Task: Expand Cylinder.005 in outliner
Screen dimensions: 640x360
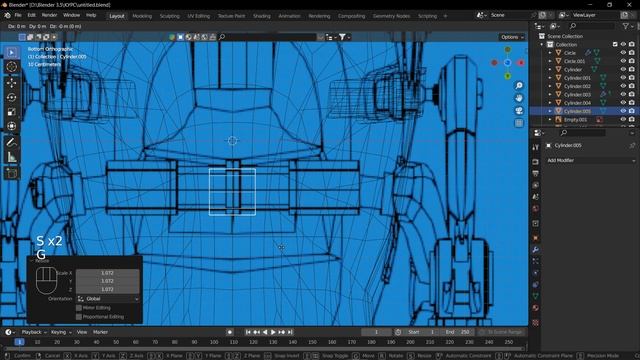Action: tap(550, 111)
